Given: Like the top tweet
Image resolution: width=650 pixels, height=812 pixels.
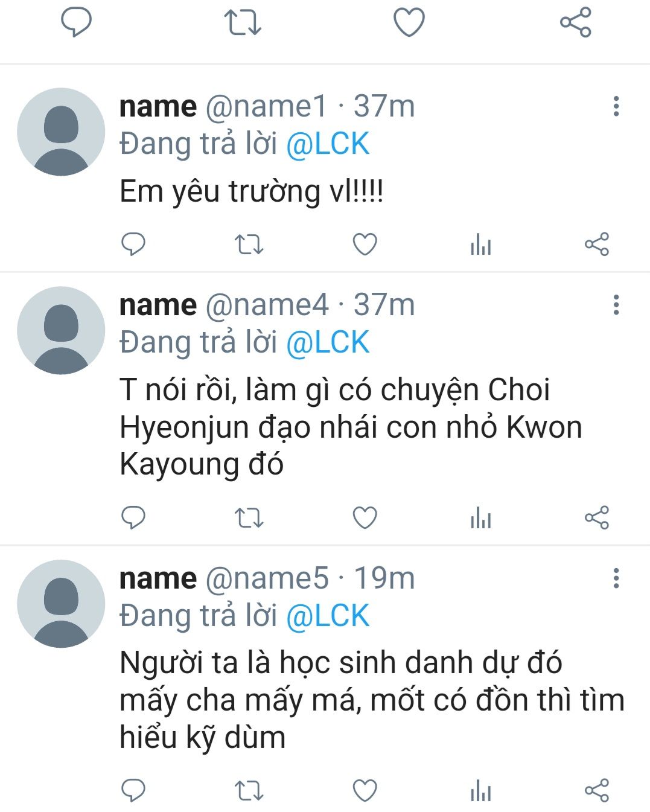Looking at the screenshot, I should [409, 22].
